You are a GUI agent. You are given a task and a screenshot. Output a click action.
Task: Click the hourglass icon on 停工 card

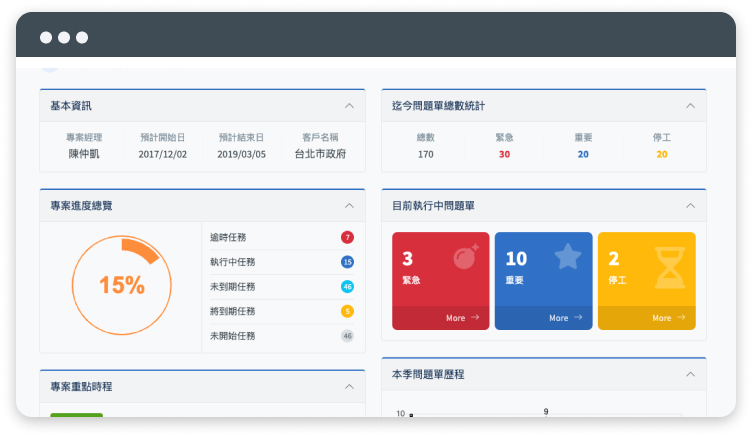(x=670, y=268)
